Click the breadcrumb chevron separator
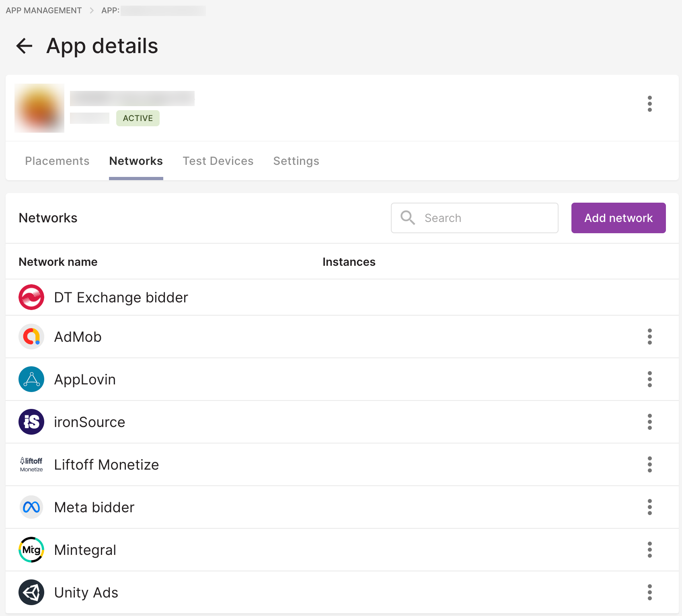682x616 pixels. (x=92, y=10)
